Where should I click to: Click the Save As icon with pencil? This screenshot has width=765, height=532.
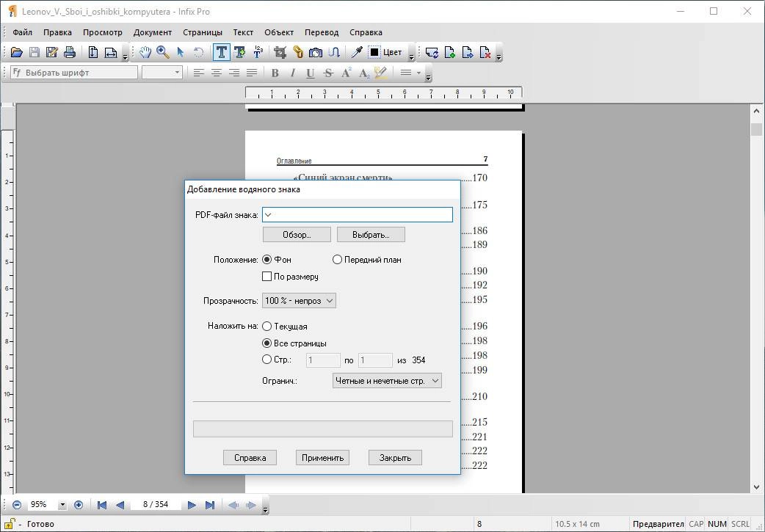[x=51, y=52]
